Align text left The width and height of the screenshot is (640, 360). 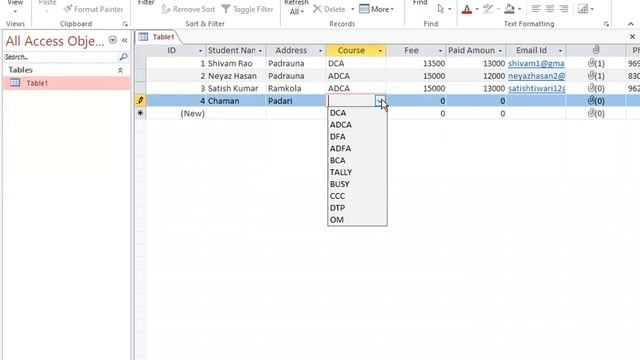tap(536, 9)
